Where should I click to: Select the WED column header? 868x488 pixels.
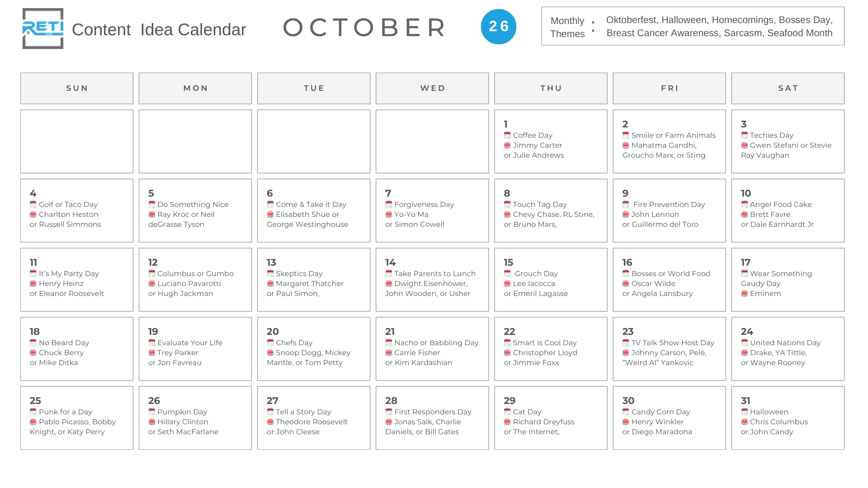[432, 89]
